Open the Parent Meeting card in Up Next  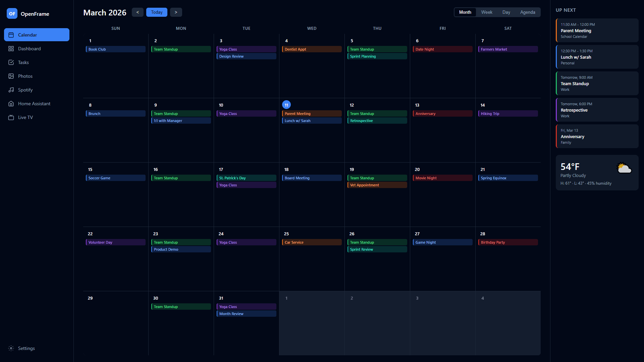(x=597, y=30)
